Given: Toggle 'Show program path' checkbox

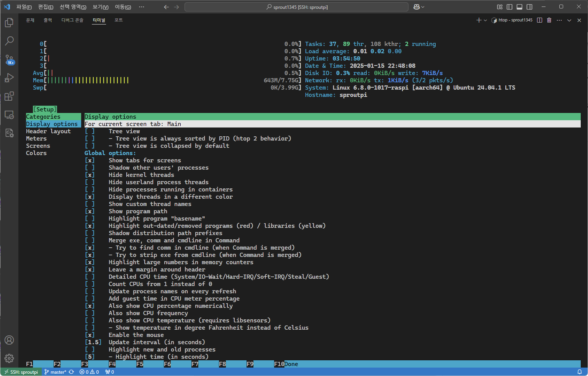Looking at the screenshot, I should point(90,211).
